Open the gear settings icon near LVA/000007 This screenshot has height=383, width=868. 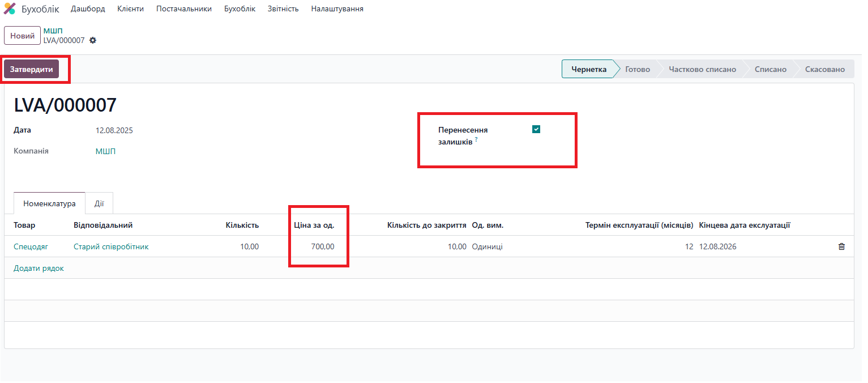pyautogui.click(x=93, y=40)
